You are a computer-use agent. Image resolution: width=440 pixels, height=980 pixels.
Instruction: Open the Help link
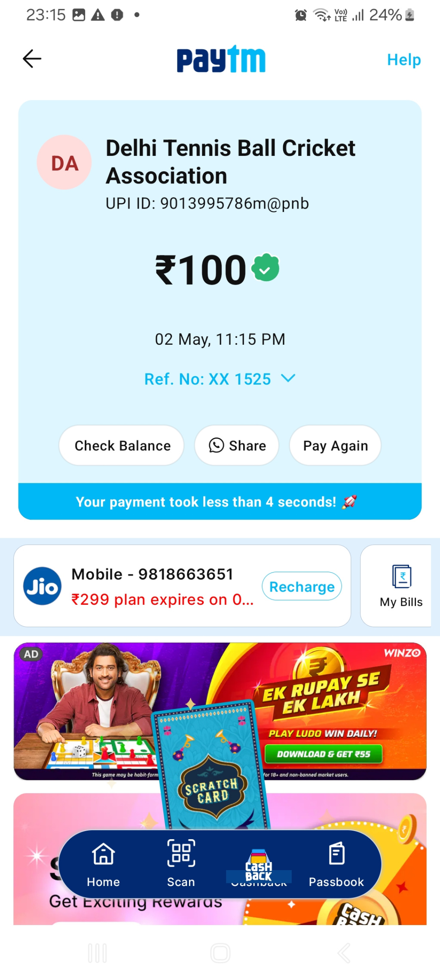[x=403, y=60]
